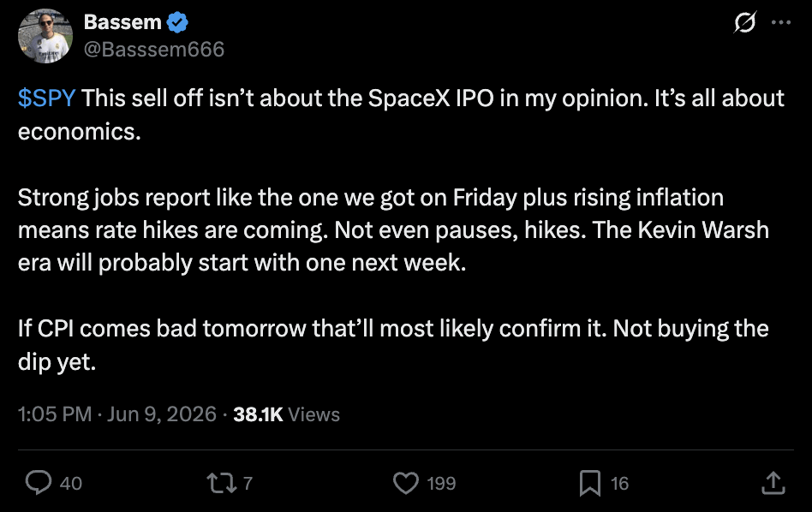
Task: Click the blue verified checkmark badge
Action: [177, 22]
